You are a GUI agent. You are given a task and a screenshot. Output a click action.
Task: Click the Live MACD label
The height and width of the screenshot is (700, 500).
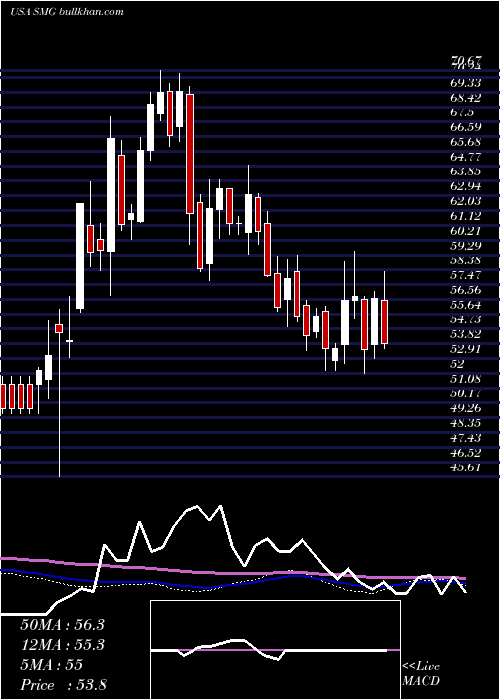click(421, 674)
